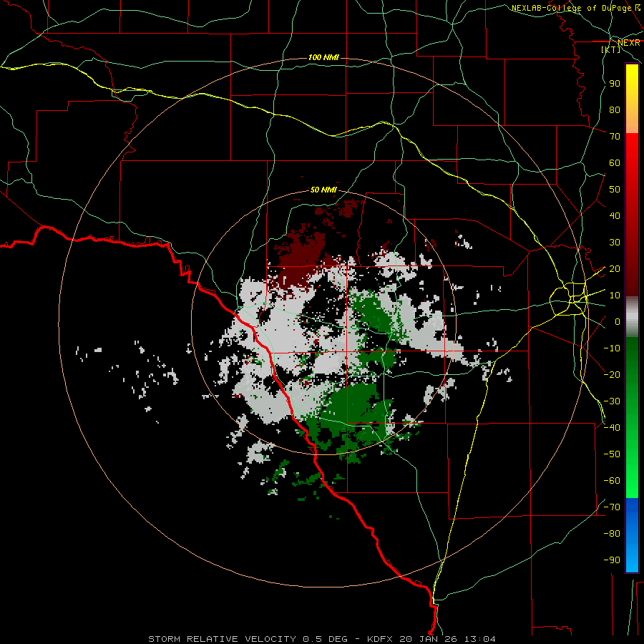Select the "50" value on the velocity scale
Viewport: 644px width, 644px height.
[x=615, y=190]
